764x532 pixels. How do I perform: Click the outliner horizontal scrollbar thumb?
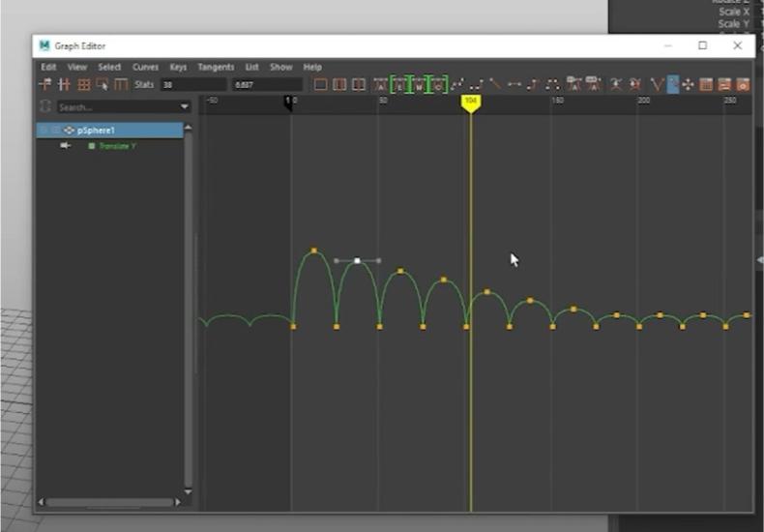pos(109,502)
